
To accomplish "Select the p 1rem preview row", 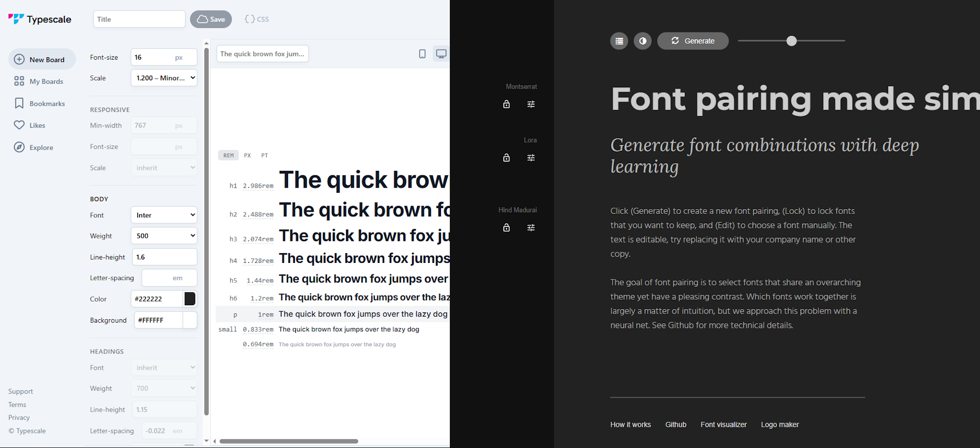I will [333, 314].
